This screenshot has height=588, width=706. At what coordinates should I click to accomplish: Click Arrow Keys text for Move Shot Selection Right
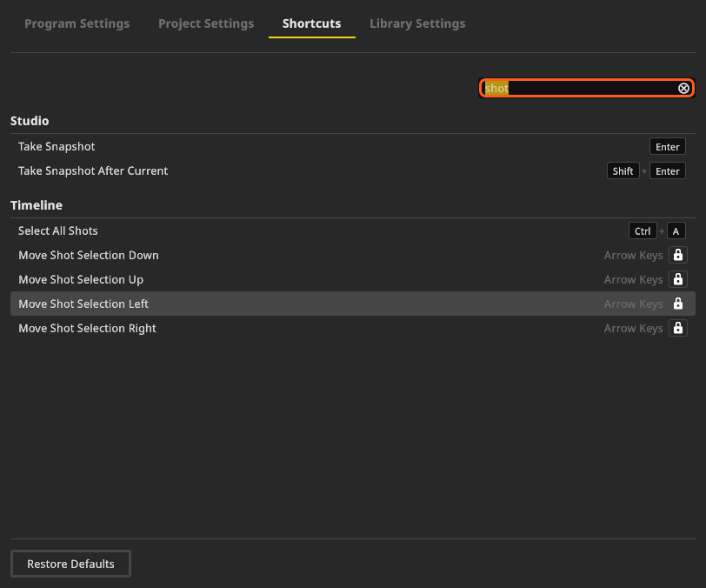(x=633, y=329)
